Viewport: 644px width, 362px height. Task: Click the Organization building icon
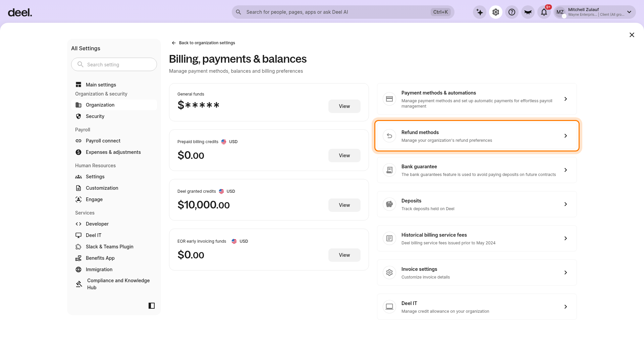(78, 105)
